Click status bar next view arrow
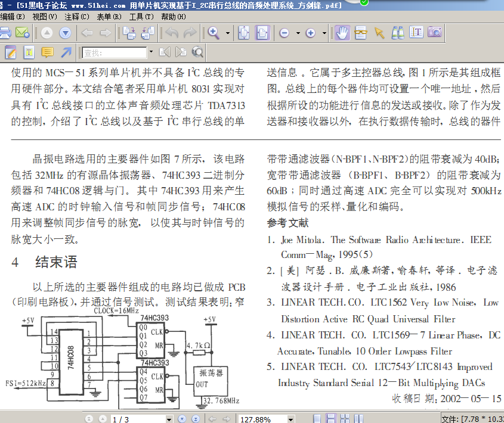 [x=227, y=419]
